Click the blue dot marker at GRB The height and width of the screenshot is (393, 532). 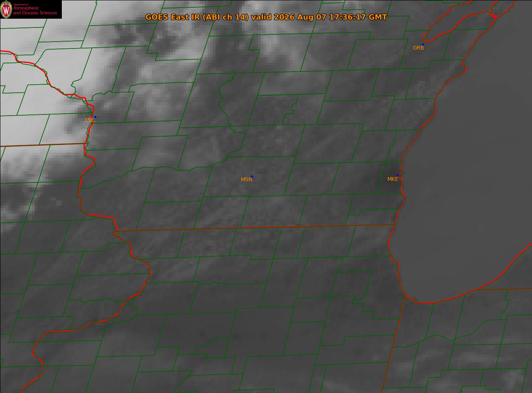423,45
